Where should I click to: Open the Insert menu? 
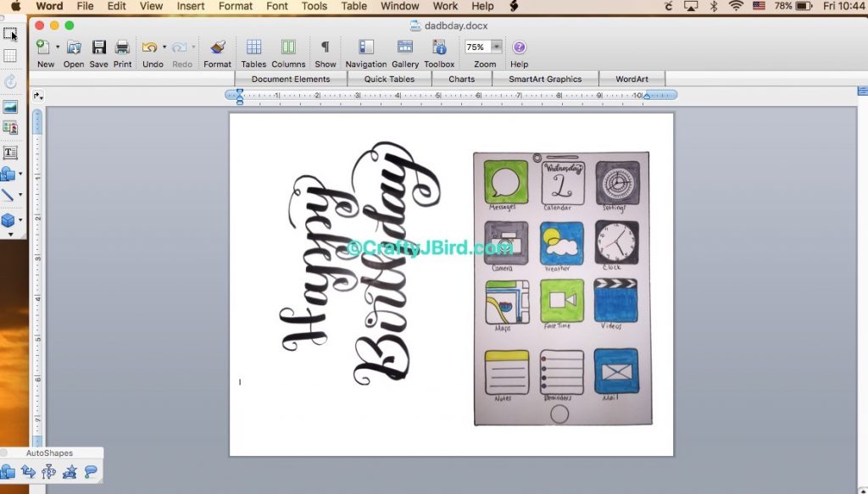(191, 6)
